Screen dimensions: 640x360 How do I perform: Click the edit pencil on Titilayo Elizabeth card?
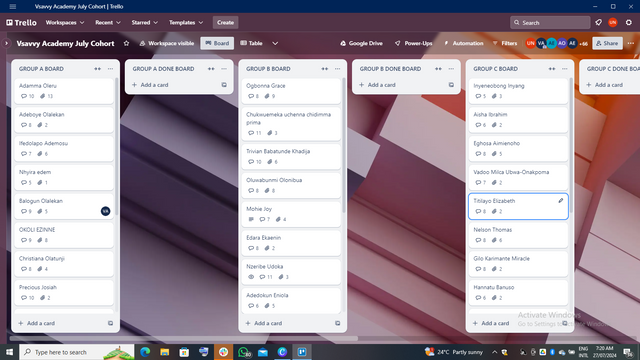click(561, 200)
